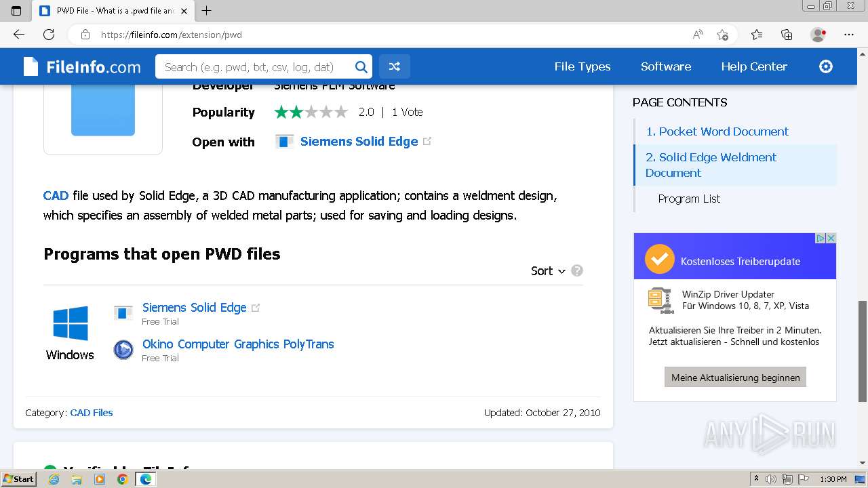868x488 pixels.
Task: Click the help question mark next to Sort
Action: [x=577, y=270]
